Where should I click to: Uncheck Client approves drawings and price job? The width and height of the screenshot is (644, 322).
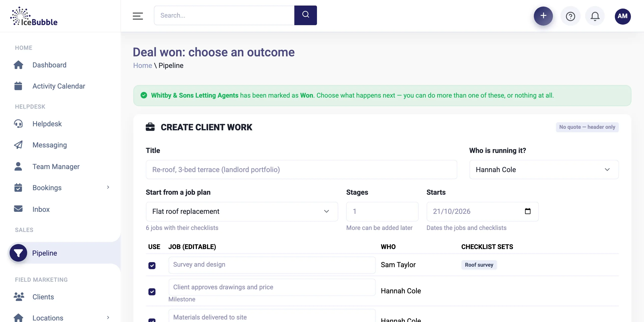click(x=152, y=292)
